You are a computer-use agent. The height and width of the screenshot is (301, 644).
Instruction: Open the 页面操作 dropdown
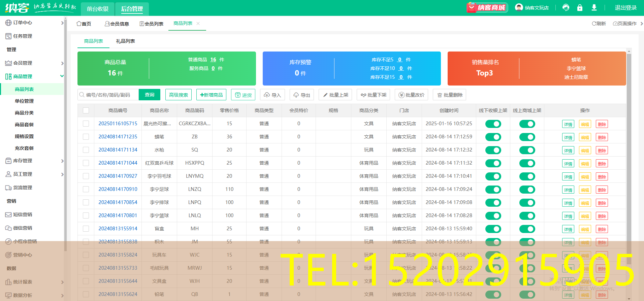[x=625, y=24]
